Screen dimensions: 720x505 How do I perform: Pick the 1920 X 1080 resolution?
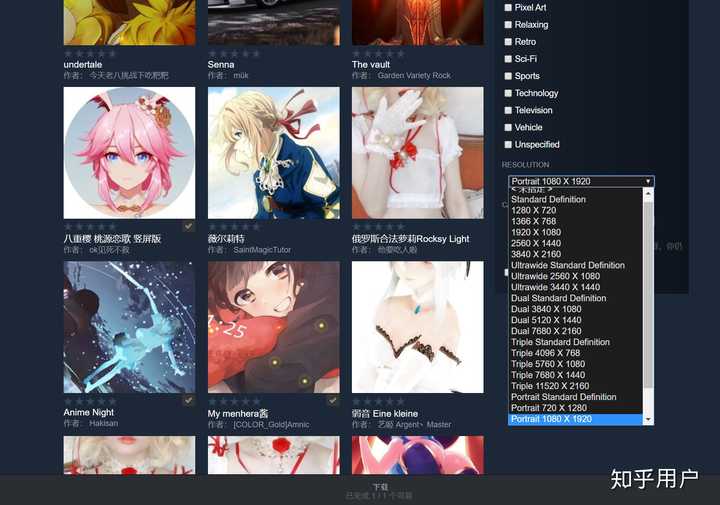(x=575, y=232)
